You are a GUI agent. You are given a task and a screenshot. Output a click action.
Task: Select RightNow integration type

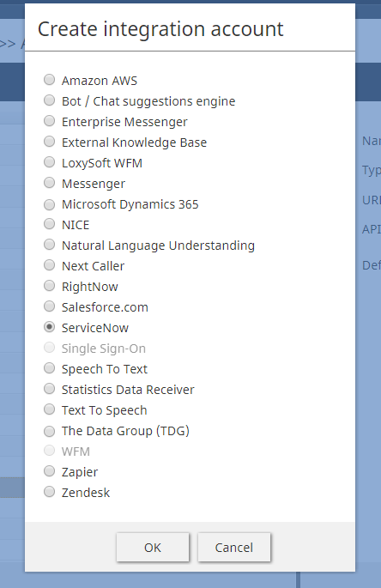[49, 286]
